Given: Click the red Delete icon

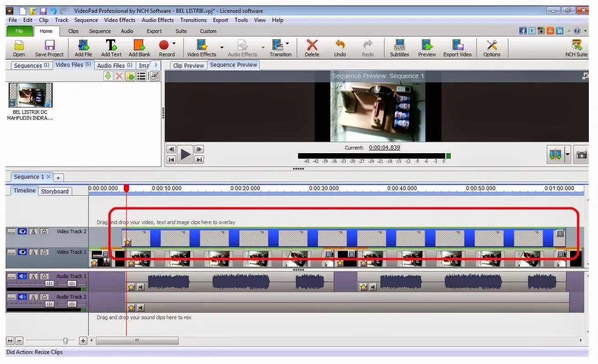Looking at the screenshot, I should pos(312,45).
